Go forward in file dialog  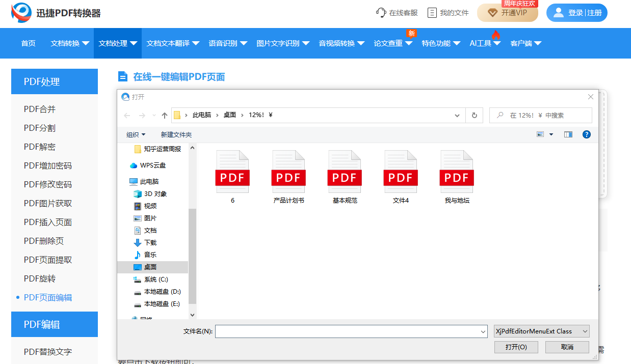[x=142, y=116]
